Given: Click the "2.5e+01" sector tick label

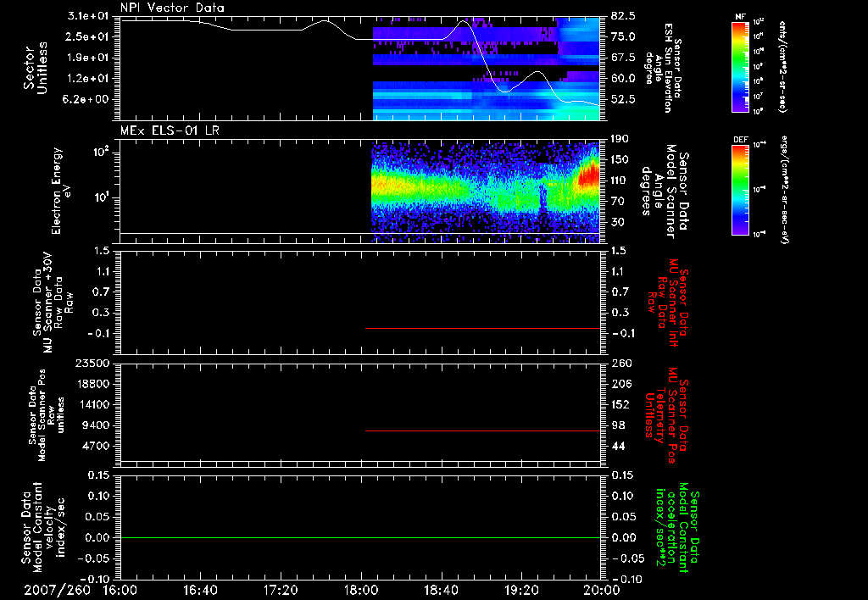Looking at the screenshot, I should [88, 36].
